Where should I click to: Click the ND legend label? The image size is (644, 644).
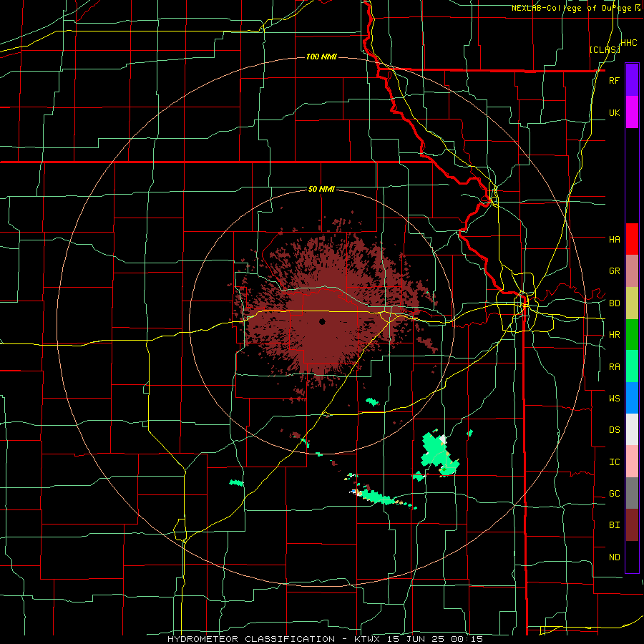(615, 557)
